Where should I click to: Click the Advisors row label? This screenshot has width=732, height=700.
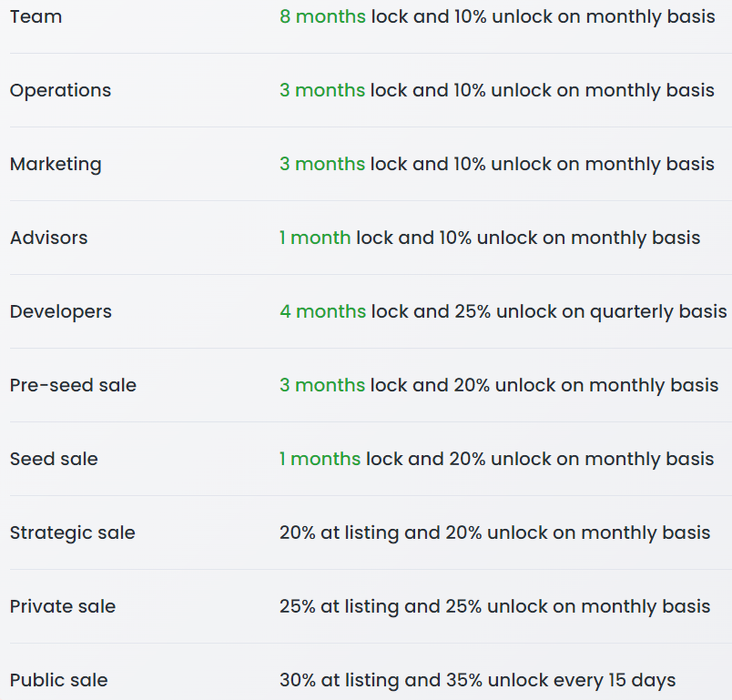pyautogui.click(x=49, y=238)
